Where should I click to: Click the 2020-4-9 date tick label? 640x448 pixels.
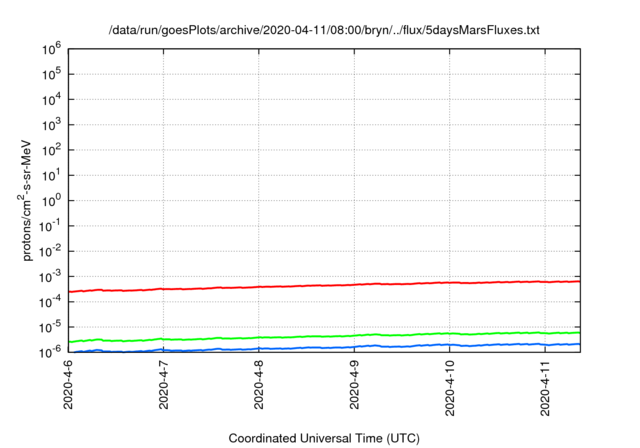coord(354,384)
